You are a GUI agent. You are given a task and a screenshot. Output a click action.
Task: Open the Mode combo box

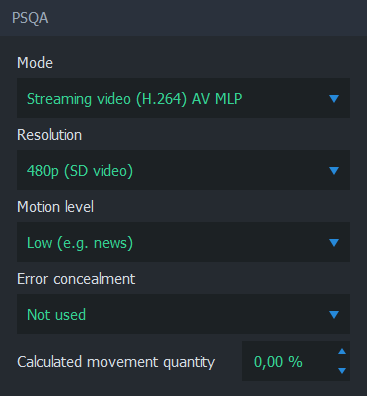click(x=183, y=98)
